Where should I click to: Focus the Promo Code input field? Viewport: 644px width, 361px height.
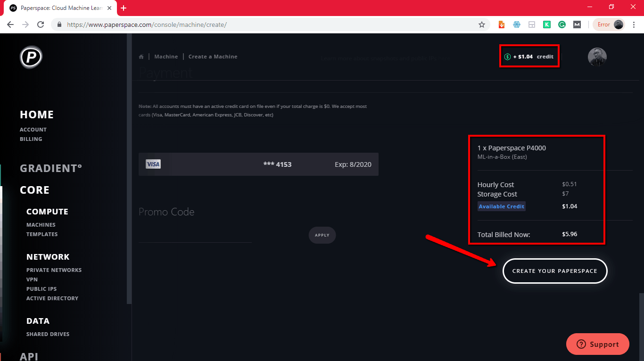tap(195, 235)
